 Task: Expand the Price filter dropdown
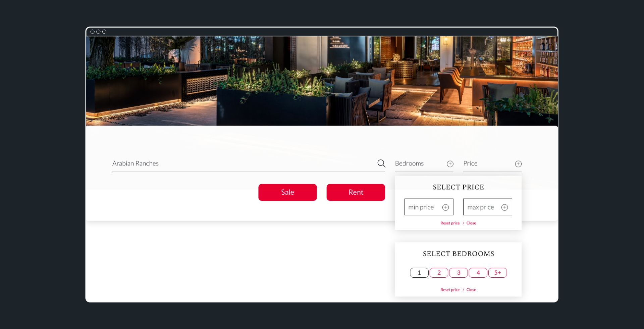pyautogui.click(x=492, y=164)
